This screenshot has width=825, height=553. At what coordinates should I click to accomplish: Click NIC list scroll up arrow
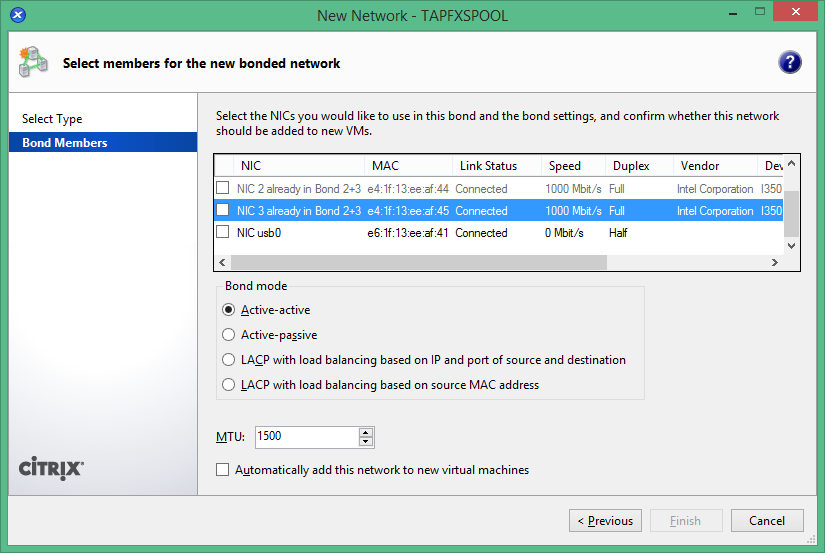pyautogui.click(x=791, y=164)
